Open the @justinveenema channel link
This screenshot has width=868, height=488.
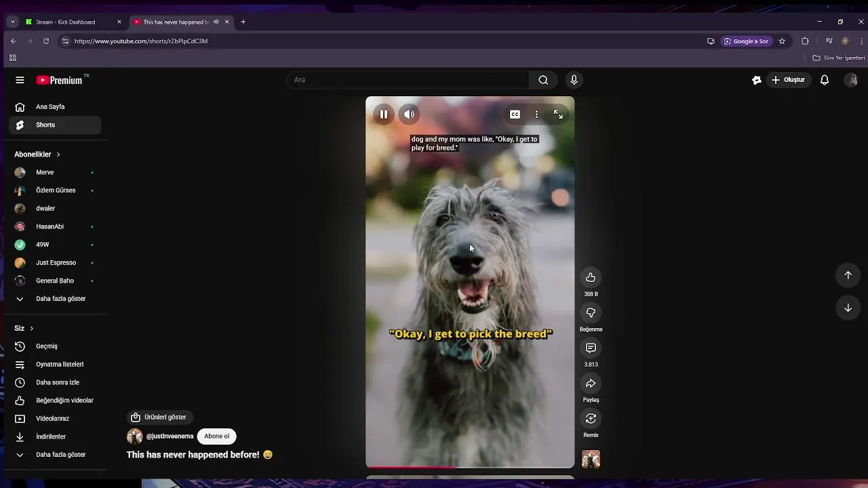[170, 436]
